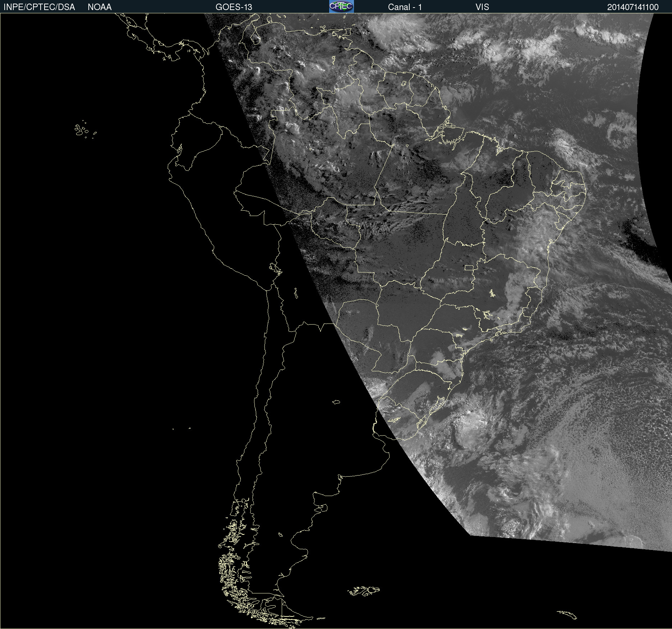Select the INPE/CPTEC/DSA header text
This screenshot has width=672, height=629.
coord(39,7)
